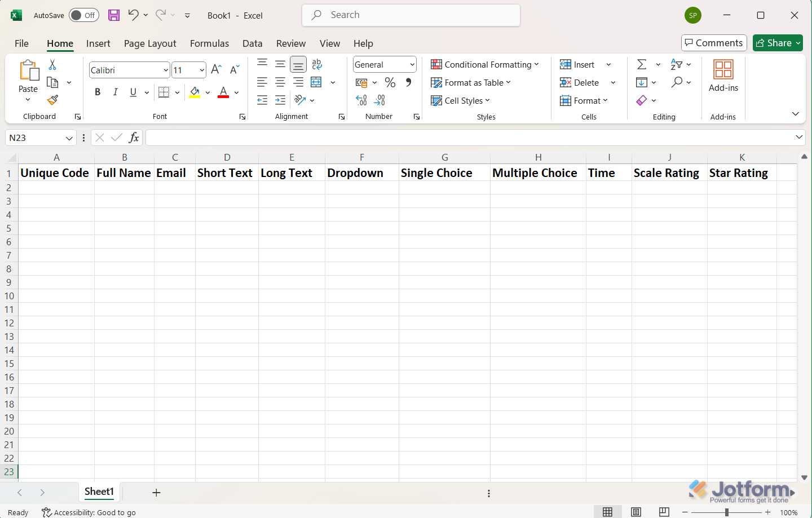The image size is (812, 518).
Task: Toggle Italic formatting
Action: (115, 92)
